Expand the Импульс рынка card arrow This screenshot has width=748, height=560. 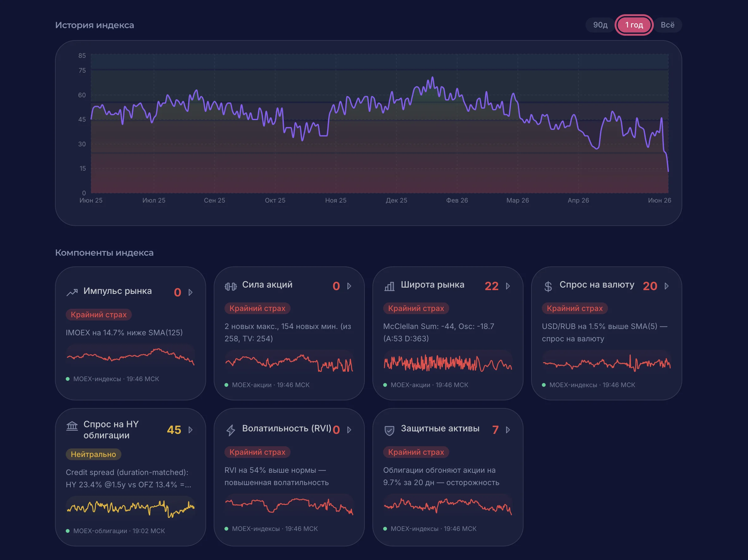click(x=191, y=292)
